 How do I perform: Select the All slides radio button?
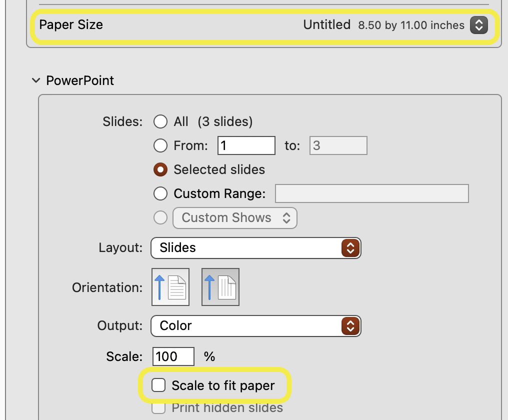pyautogui.click(x=160, y=121)
